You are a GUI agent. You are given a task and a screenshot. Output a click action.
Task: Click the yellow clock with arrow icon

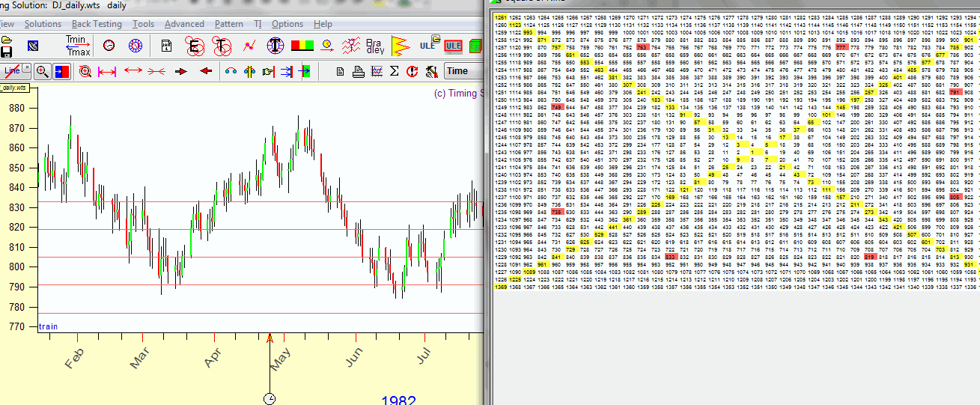(x=327, y=46)
